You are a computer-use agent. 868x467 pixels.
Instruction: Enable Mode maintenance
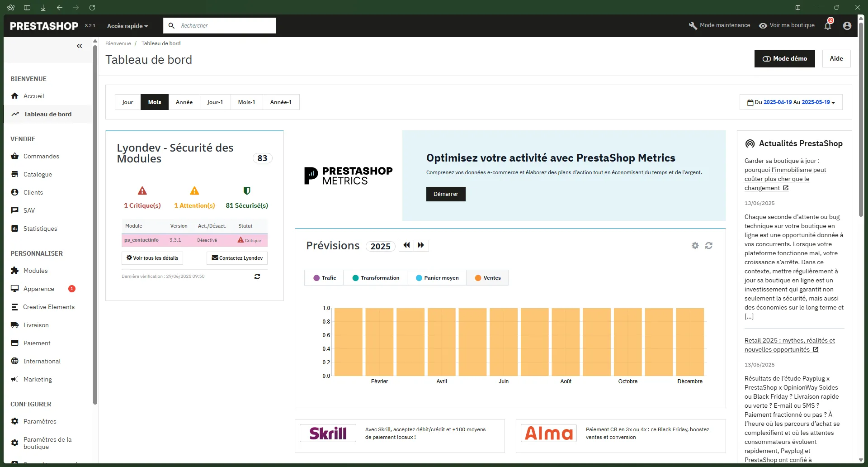click(x=719, y=25)
